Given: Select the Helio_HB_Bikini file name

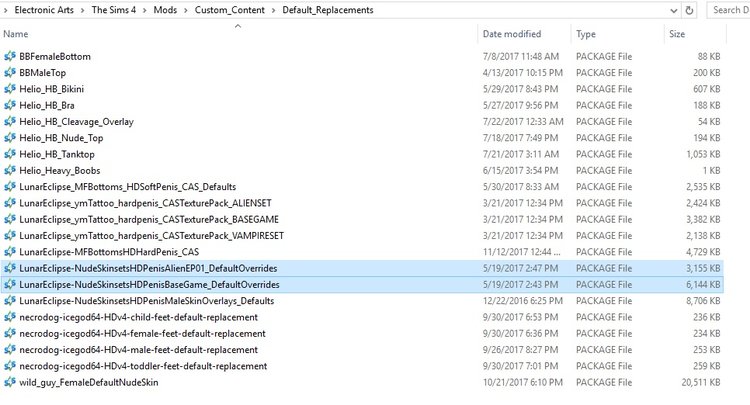Looking at the screenshot, I should (52, 89).
